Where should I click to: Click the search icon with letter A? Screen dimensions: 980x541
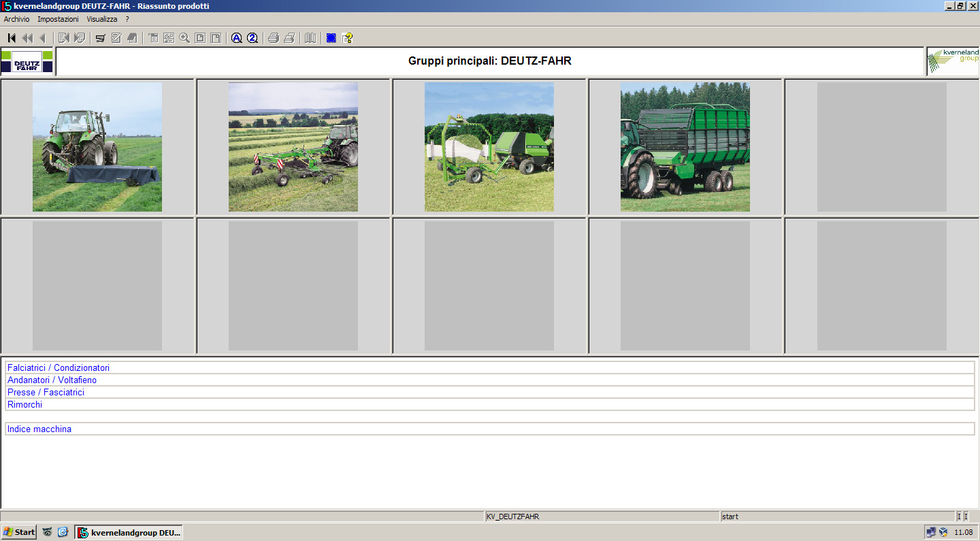click(x=236, y=38)
